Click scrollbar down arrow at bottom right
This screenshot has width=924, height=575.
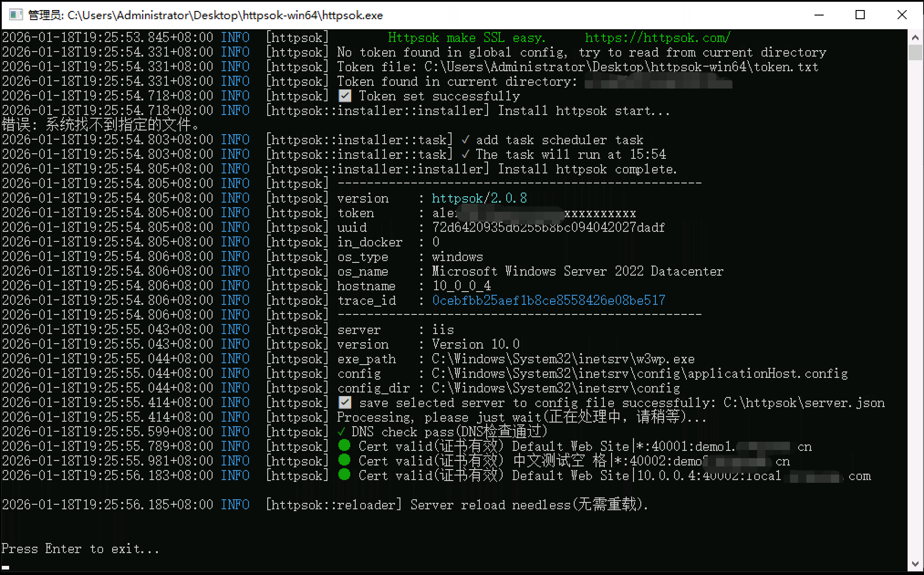pyautogui.click(x=915, y=564)
